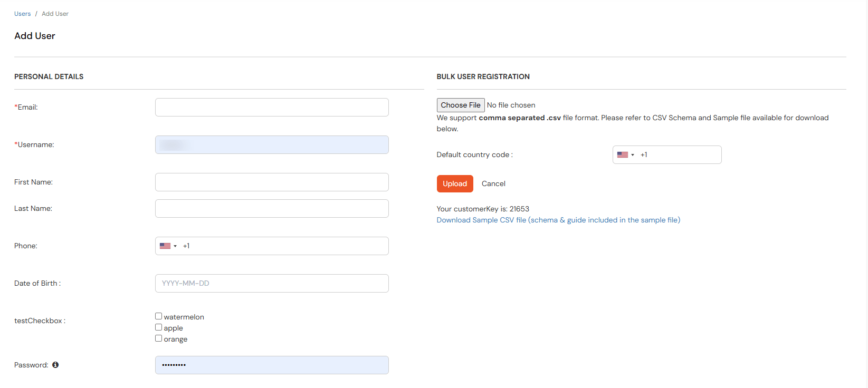Click into the Password field
The width and height of the screenshot is (868, 388).
point(272,365)
